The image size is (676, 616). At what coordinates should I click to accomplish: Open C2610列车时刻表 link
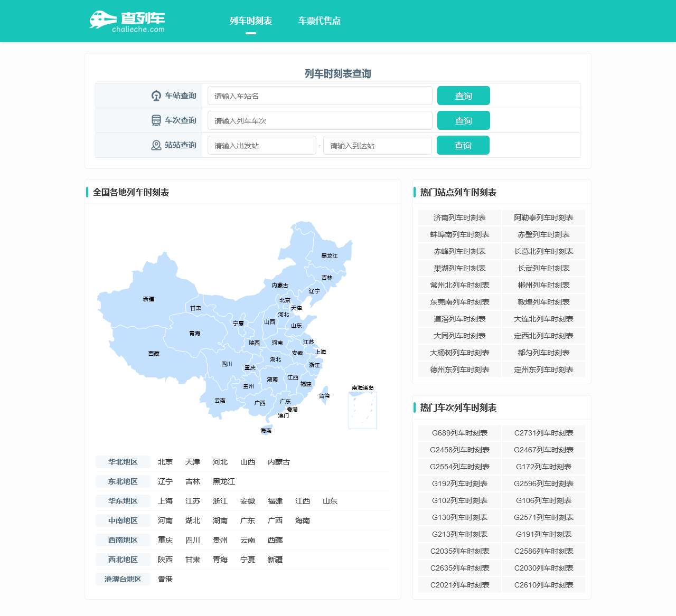[543, 585]
